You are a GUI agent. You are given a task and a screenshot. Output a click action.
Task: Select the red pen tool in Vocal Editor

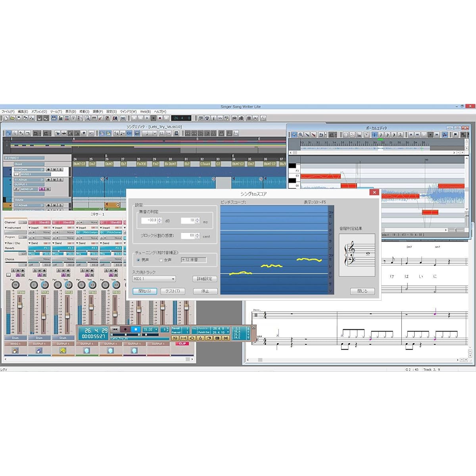coord(313,134)
